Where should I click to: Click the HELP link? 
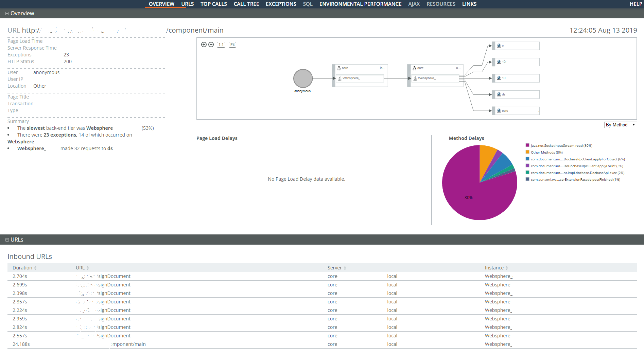[636, 4]
